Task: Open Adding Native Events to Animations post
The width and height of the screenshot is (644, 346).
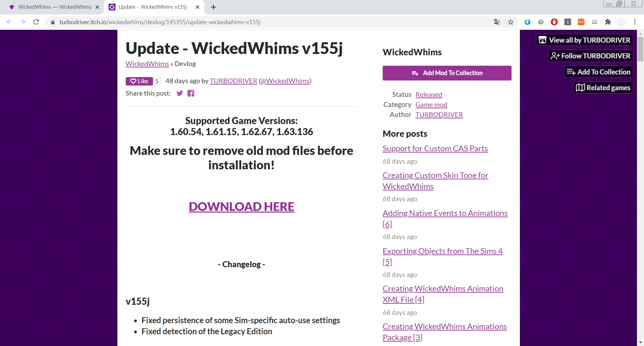Action: (x=445, y=219)
